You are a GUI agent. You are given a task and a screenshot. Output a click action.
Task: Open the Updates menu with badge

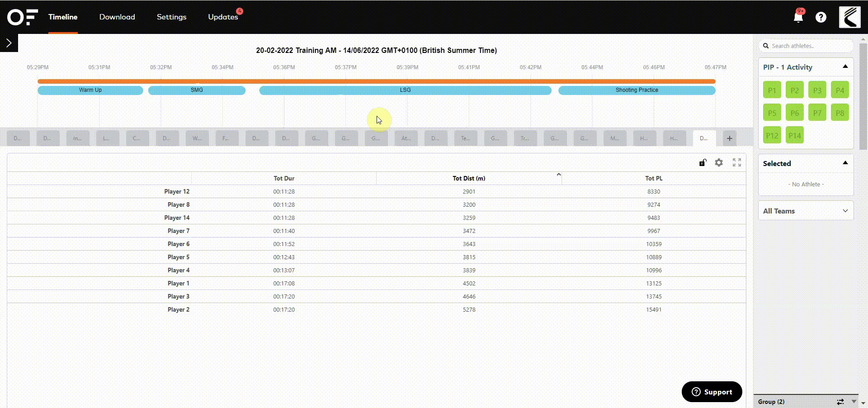[223, 17]
